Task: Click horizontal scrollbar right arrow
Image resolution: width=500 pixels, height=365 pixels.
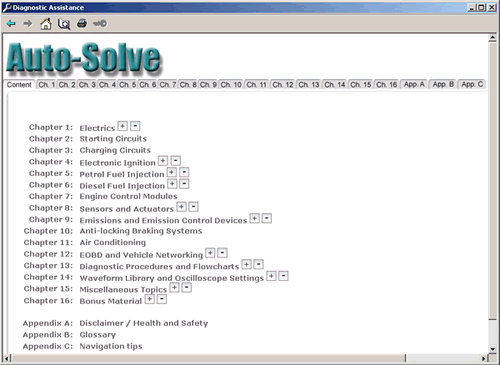Action: tap(483, 359)
